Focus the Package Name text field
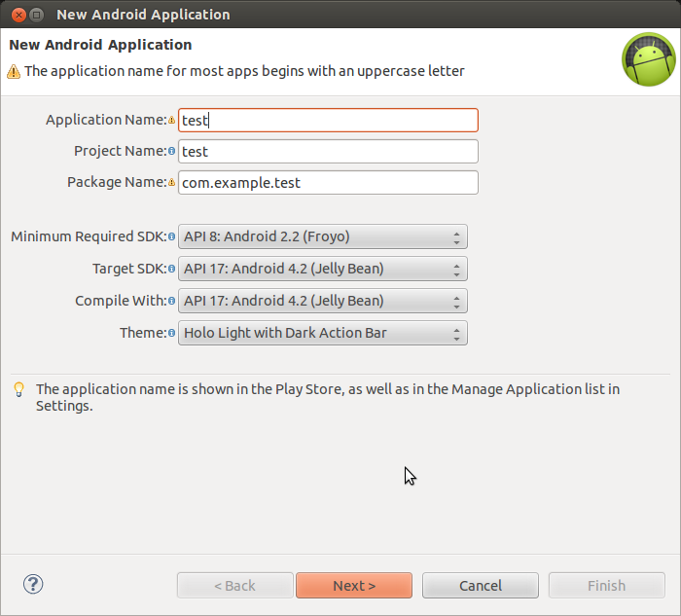This screenshot has width=681, height=616. click(x=329, y=183)
